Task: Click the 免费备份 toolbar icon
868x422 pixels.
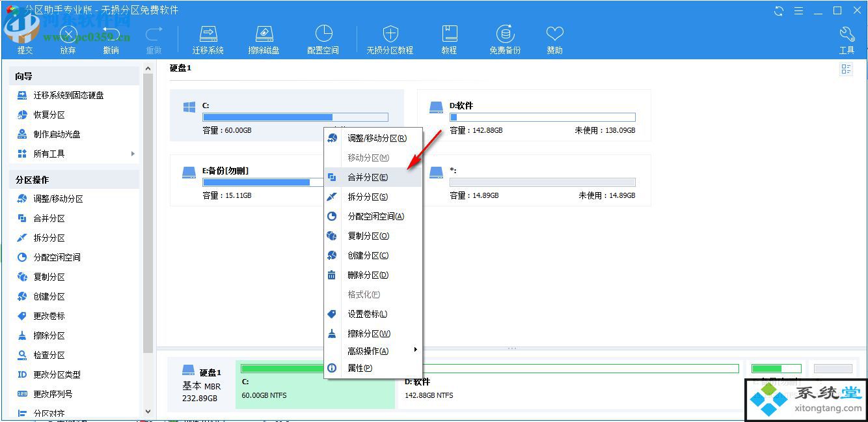Action: (x=505, y=39)
